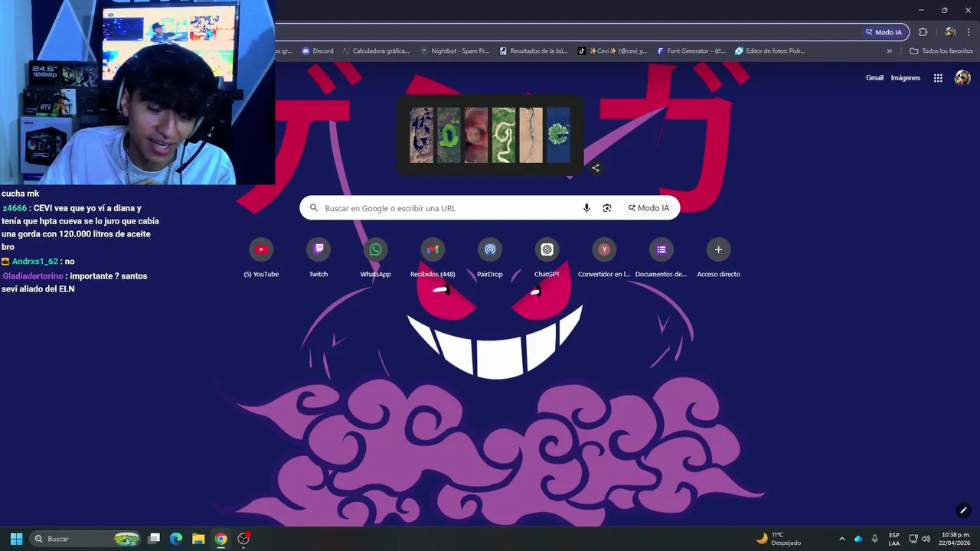This screenshot has height=551, width=980.
Task: Switch to Chrome on taskbar
Action: pyautogui.click(x=220, y=539)
